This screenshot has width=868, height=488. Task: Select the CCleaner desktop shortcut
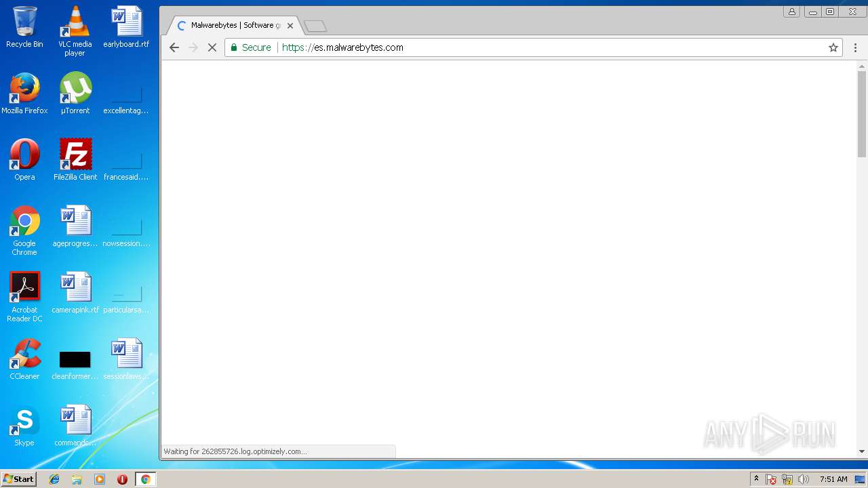[x=24, y=360]
